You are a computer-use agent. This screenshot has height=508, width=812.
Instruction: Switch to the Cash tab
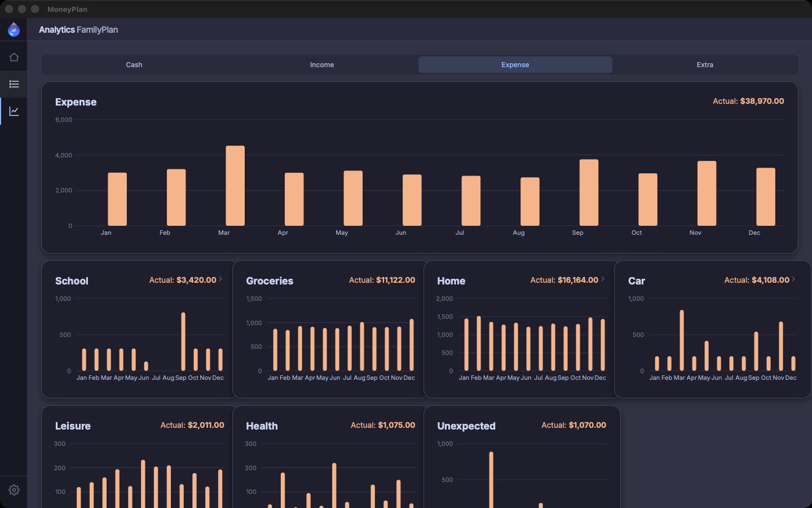click(x=134, y=65)
